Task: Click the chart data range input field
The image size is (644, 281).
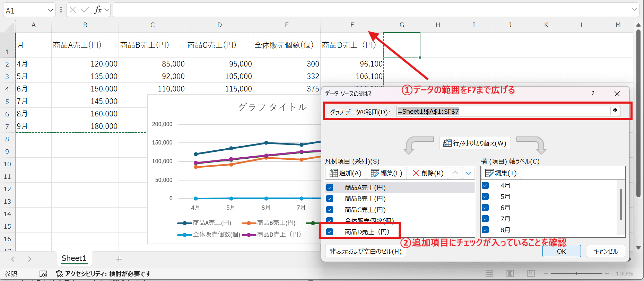Action: point(503,111)
